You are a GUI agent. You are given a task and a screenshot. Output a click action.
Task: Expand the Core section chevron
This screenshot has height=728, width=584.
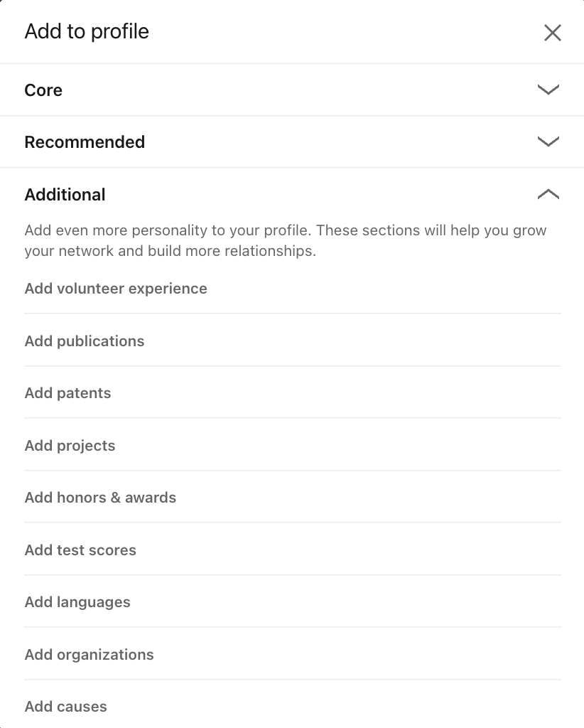pyautogui.click(x=548, y=89)
